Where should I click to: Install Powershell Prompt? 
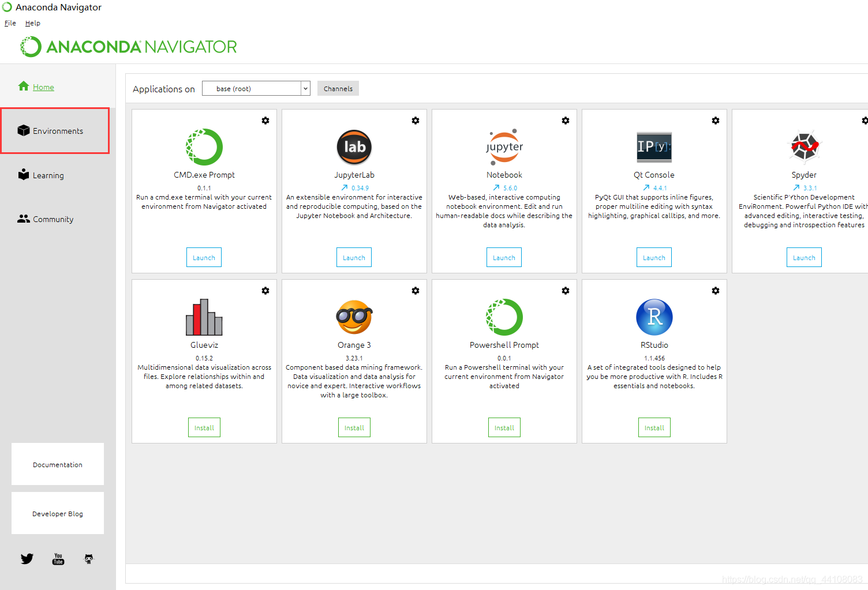[504, 427]
